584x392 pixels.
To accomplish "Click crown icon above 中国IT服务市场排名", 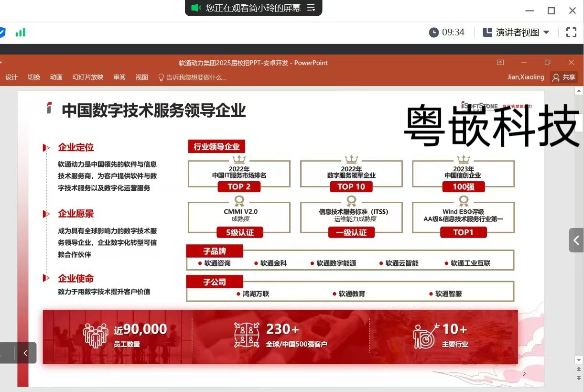I will pos(239,159).
